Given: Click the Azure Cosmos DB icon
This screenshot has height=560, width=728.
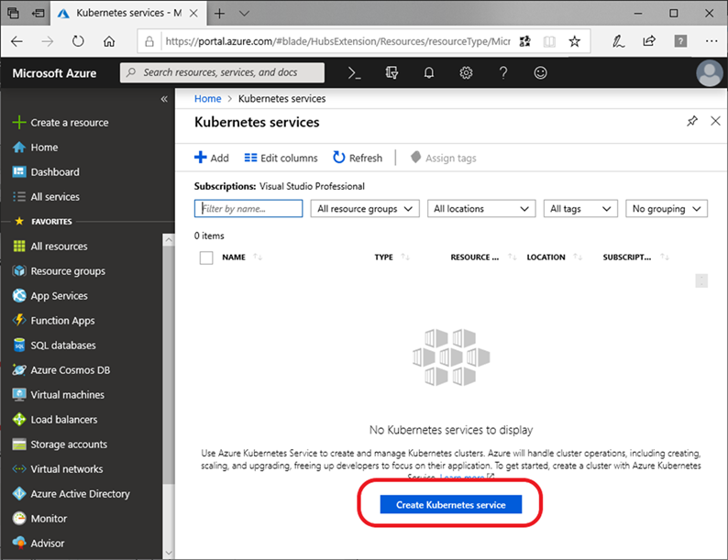Looking at the screenshot, I should (x=19, y=369).
